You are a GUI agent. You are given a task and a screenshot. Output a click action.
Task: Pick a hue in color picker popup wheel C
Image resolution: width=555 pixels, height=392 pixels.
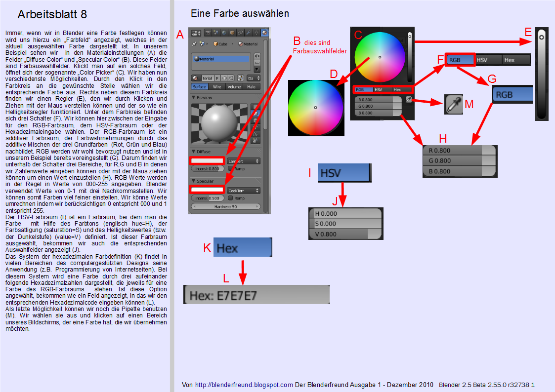point(380,57)
